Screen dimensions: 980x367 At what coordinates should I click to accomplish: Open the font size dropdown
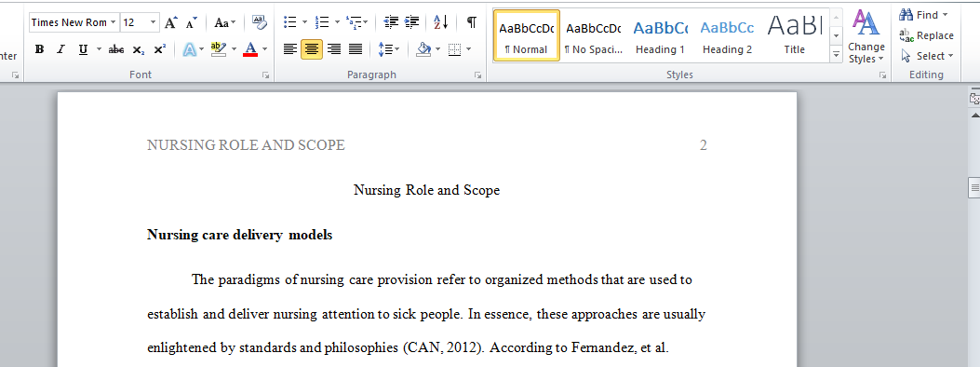pos(154,22)
